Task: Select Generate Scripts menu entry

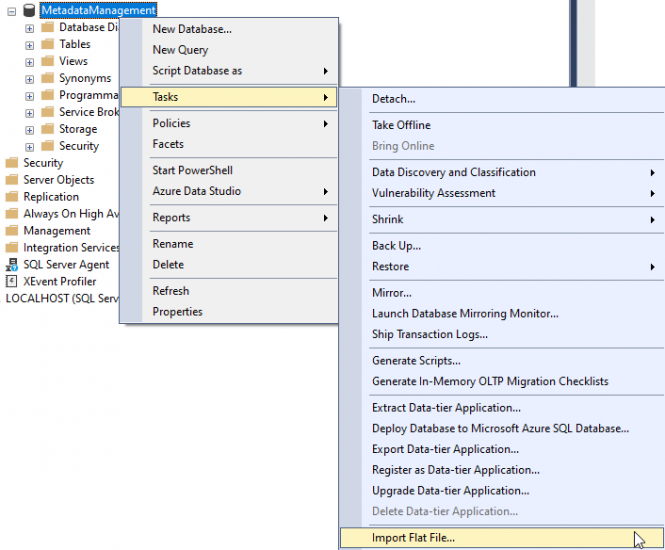Action: pyautogui.click(x=416, y=361)
